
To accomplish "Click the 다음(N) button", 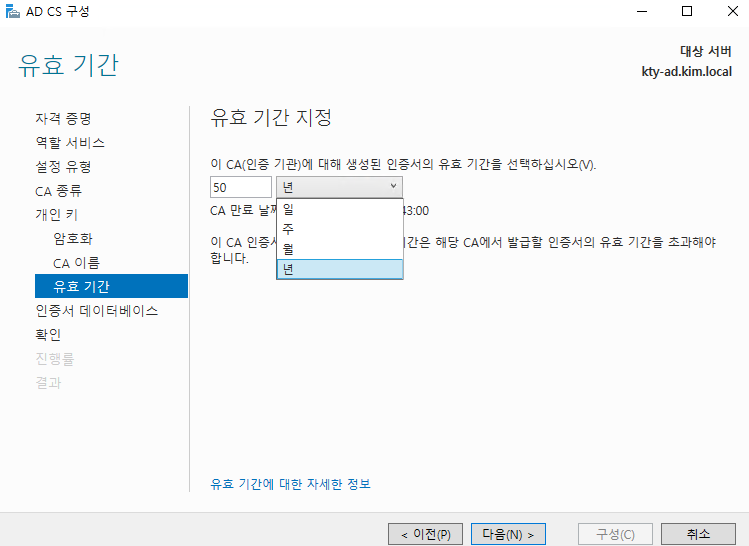I will [508, 534].
